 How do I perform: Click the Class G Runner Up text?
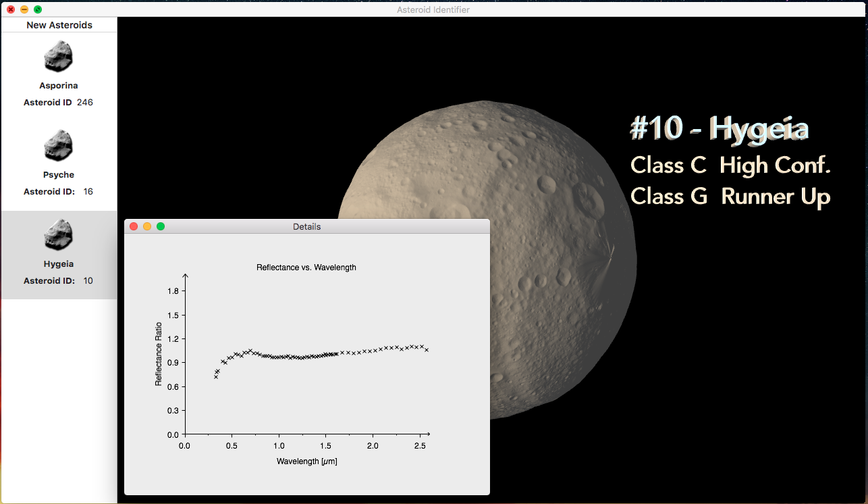pos(730,197)
